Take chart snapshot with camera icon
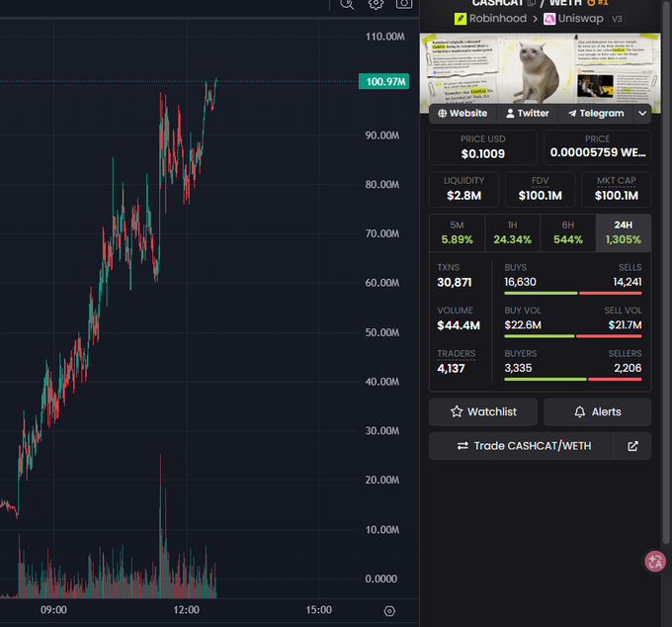672x627 pixels. click(404, 3)
